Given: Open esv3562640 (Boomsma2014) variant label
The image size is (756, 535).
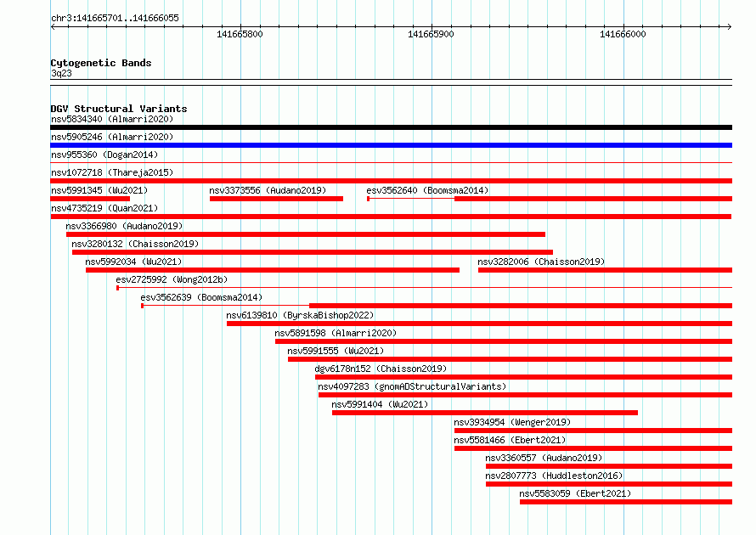Looking at the screenshot, I should point(427,190).
